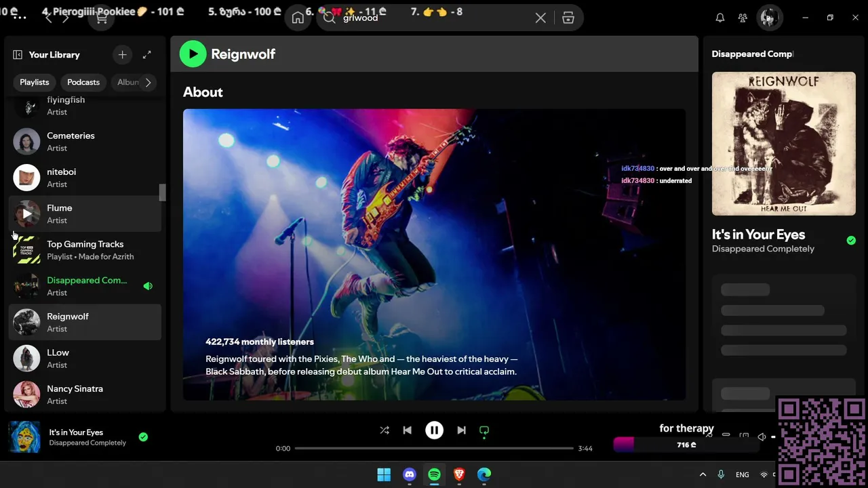Open Nancy Sinatra artist in library
868x488 pixels.
[85, 394]
